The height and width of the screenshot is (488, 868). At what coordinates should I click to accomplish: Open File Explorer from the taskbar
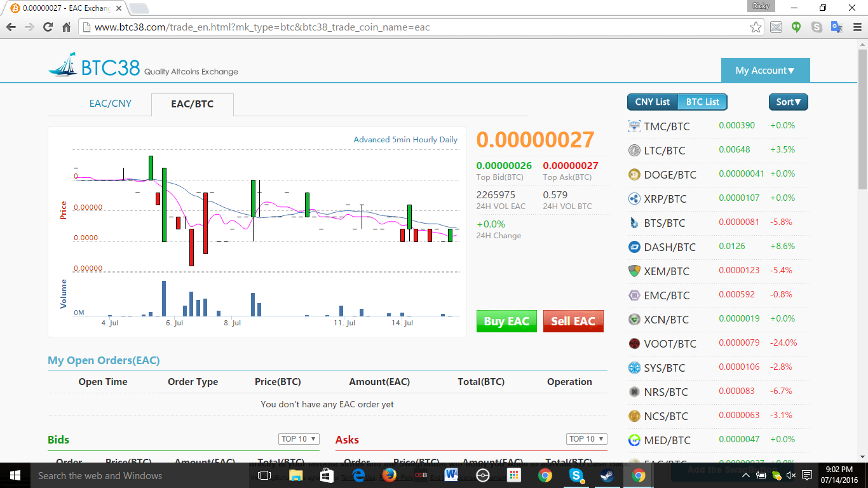coord(295,475)
